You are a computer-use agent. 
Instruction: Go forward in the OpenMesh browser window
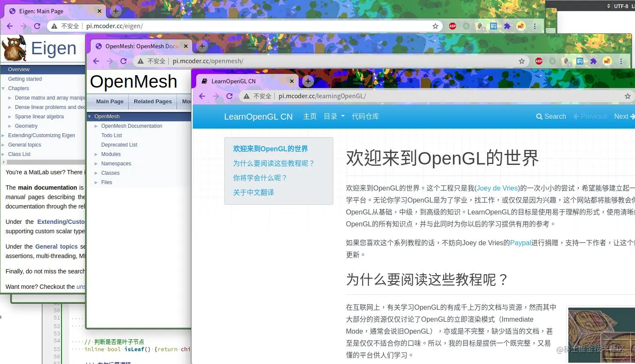pos(110,61)
